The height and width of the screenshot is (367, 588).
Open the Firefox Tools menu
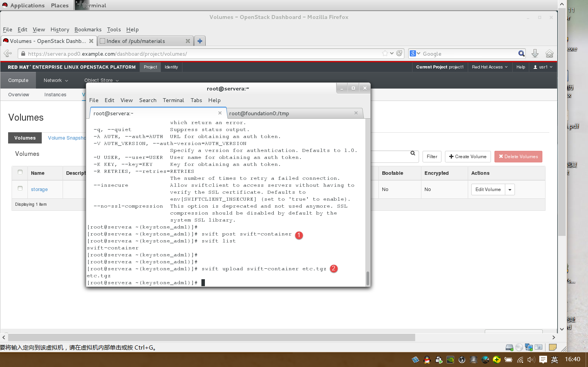pyautogui.click(x=114, y=29)
